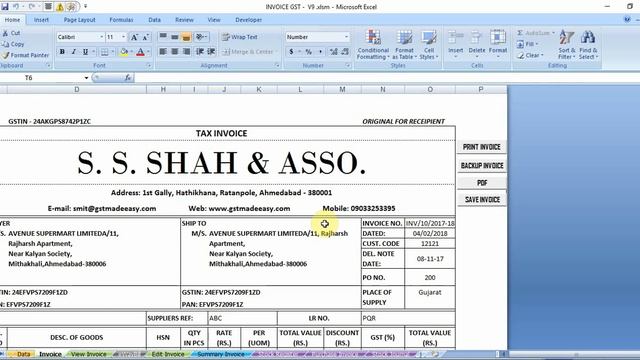The image size is (640, 360).
Task: Toggle Underline formatting
Action: click(85, 52)
